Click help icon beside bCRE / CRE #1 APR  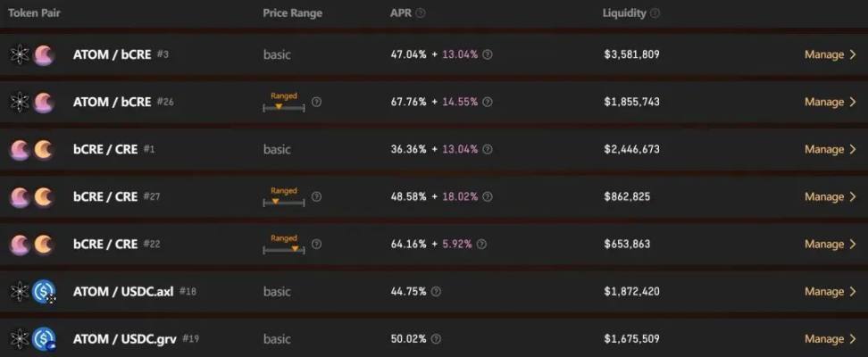[x=487, y=149]
